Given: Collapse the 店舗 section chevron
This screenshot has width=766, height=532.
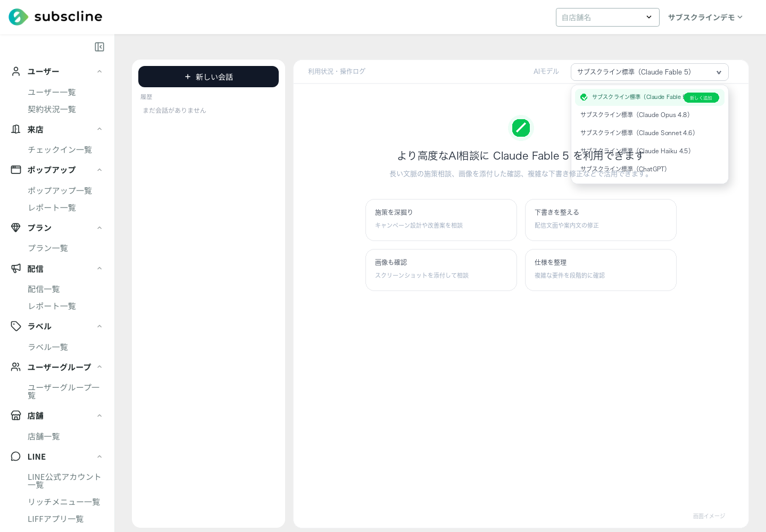Looking at the screenshot, I should [x=99, y=415].
